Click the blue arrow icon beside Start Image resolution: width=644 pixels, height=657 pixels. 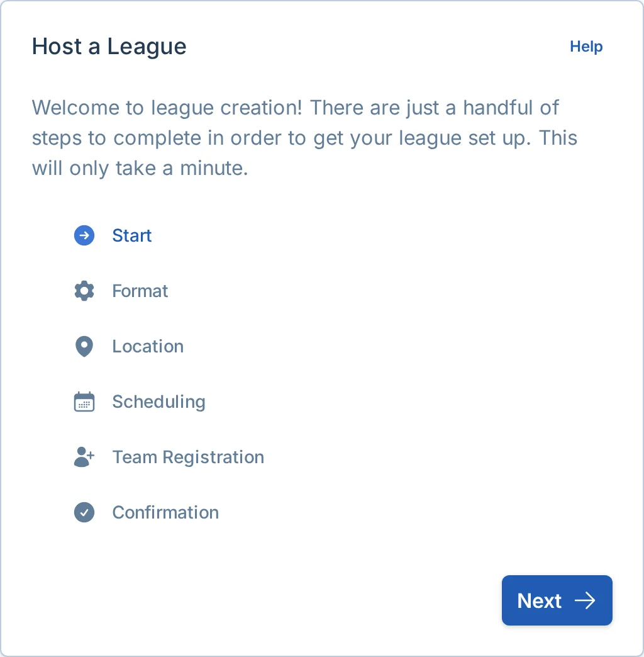point(84,235)
